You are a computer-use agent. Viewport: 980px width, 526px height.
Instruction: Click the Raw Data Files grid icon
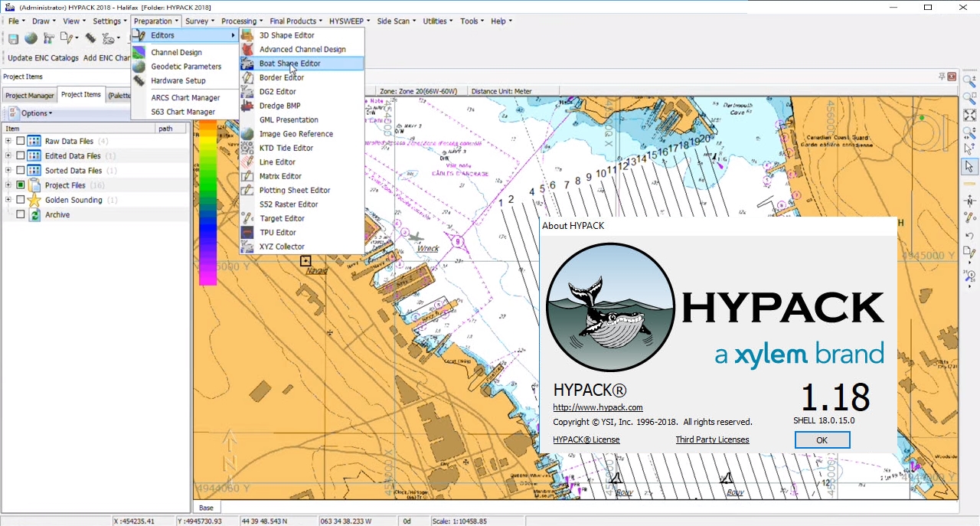click(x=34, y=142)
